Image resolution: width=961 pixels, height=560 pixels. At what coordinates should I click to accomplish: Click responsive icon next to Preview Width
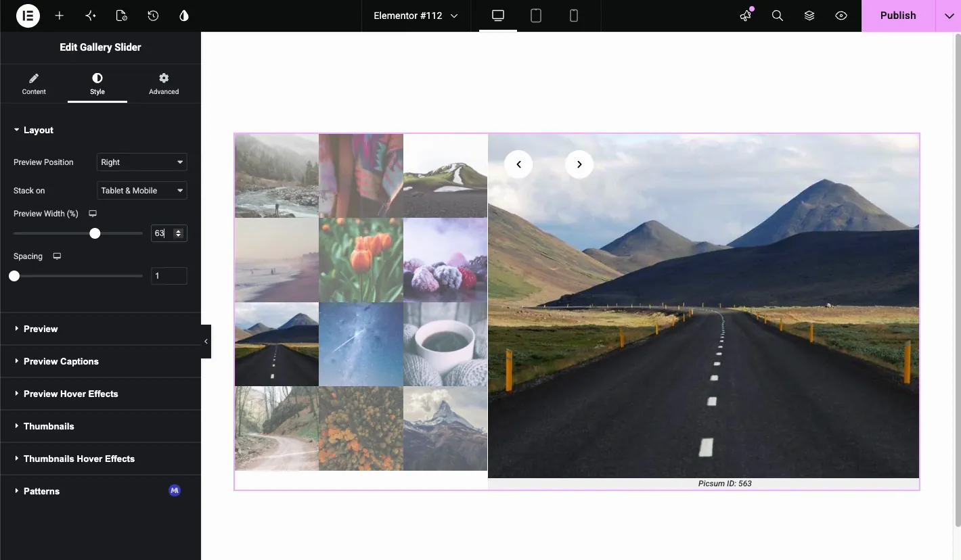[x=93, y=214]
